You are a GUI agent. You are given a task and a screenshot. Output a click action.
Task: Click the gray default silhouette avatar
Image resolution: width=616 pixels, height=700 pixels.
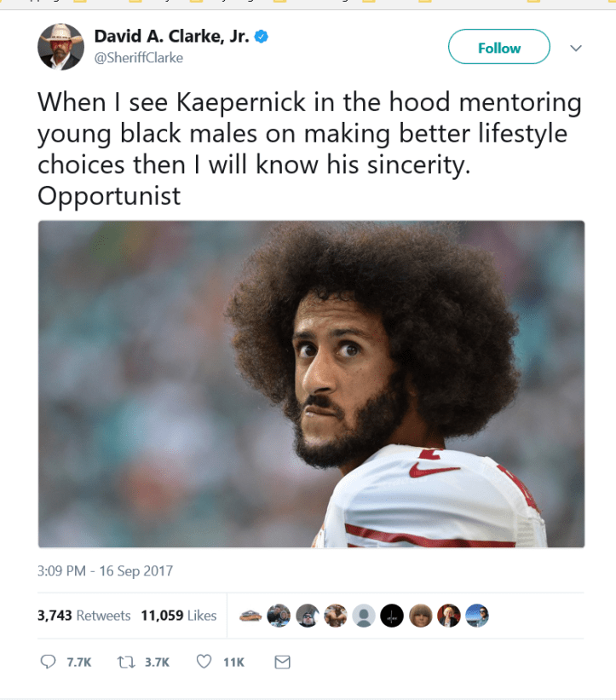[364, 616]
